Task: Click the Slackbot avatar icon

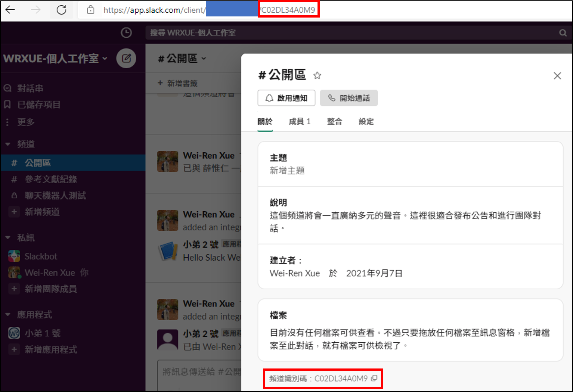Action: (14, 256)
